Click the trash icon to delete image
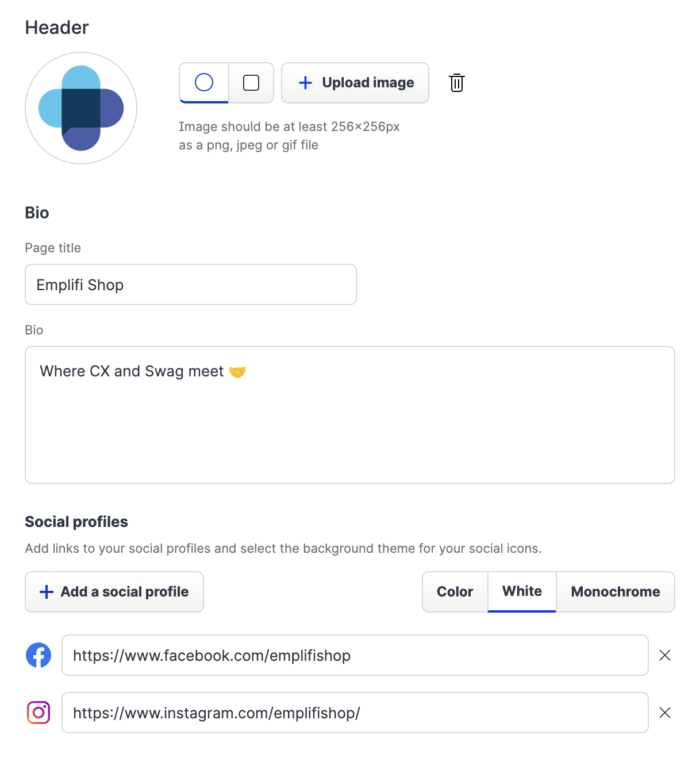This screenshot has height=762, width=700. tap(457, 83)
